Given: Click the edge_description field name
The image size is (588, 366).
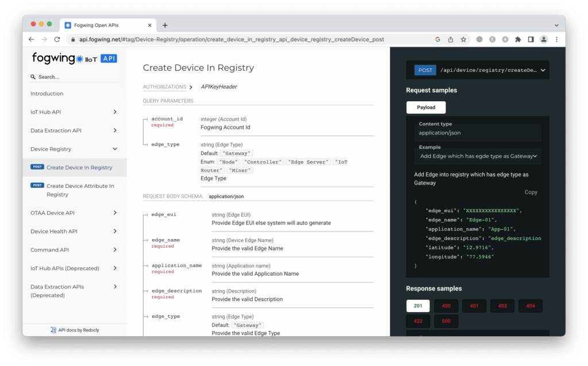Looking at the screenshot, I should 177,291.
